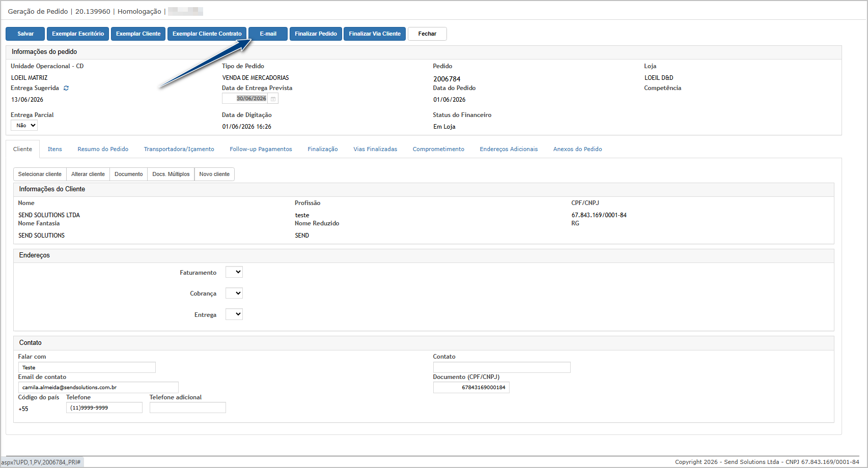Image resolution: width=868 pixels, height=468 pixels.
Task: Click the Telefone input field
Action: pyautogui.click(x=104, y=407)
